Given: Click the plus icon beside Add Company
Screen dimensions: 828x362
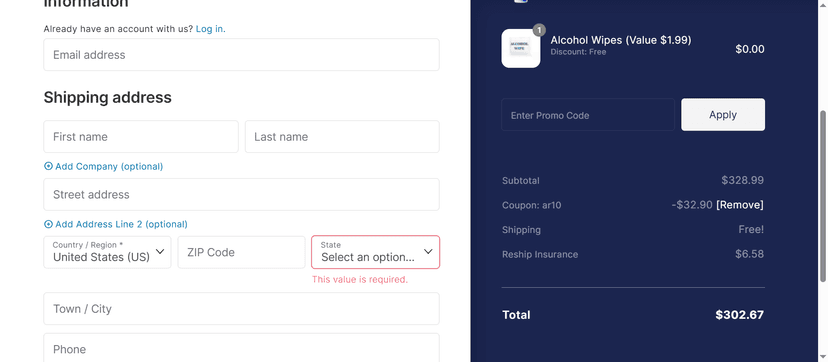Looking at the screenshot, I should point(48,166).
